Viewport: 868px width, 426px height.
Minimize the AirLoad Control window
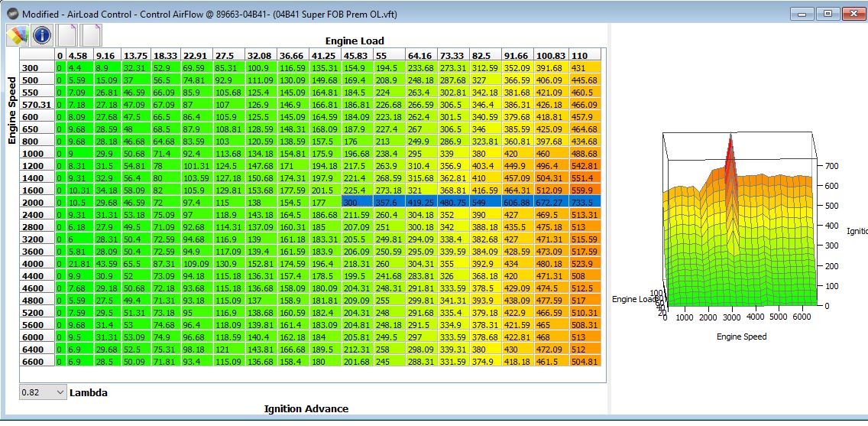[802, 14]
